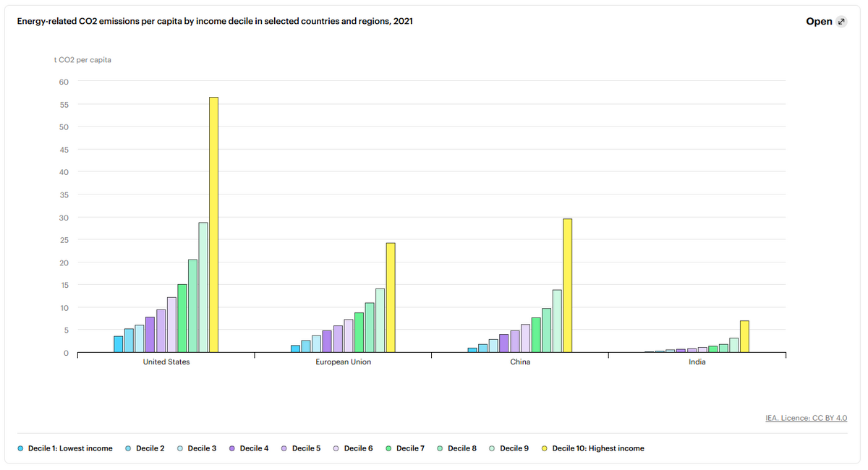Image resolution: width=868 pixels, height=470 pixels.
Task: Select India's yellow Decile 10 bar
Action: point(744,337)
